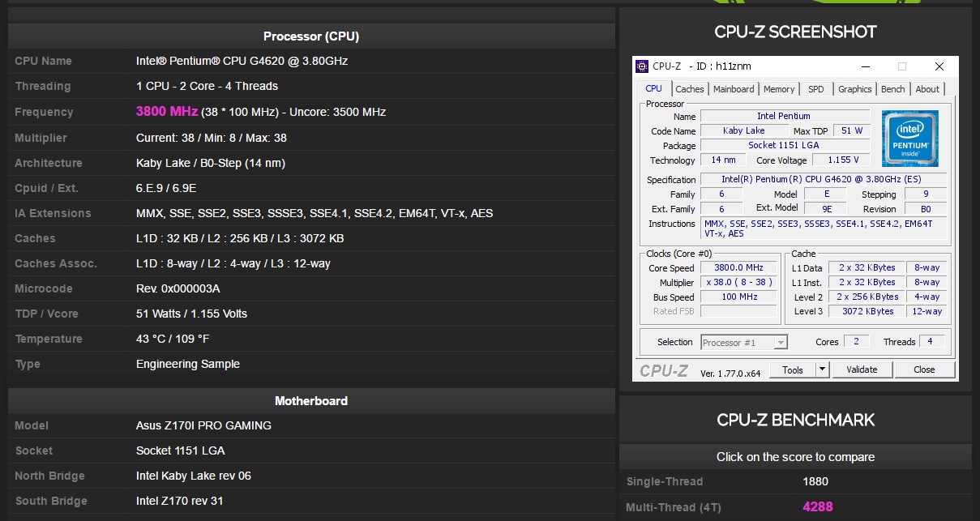Open the Processor #1 selection combo box
Viewport: 980px width, 521px height.
(744, 343)
